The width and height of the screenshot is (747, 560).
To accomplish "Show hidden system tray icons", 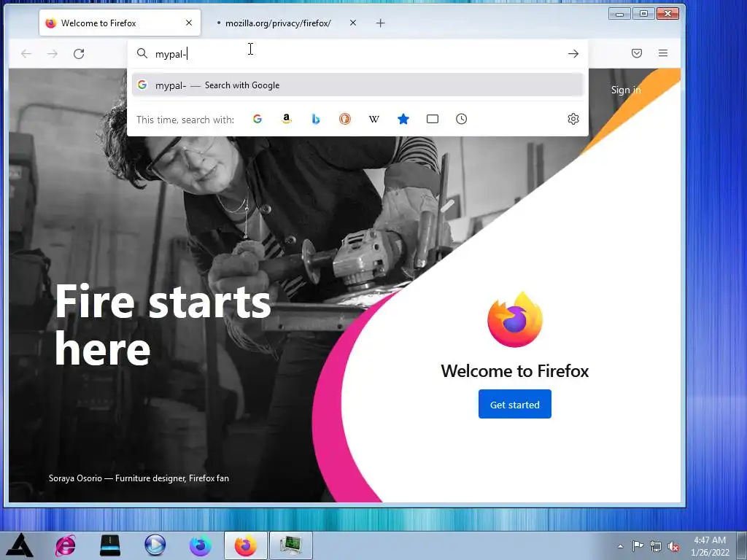I will pos(620,546).
